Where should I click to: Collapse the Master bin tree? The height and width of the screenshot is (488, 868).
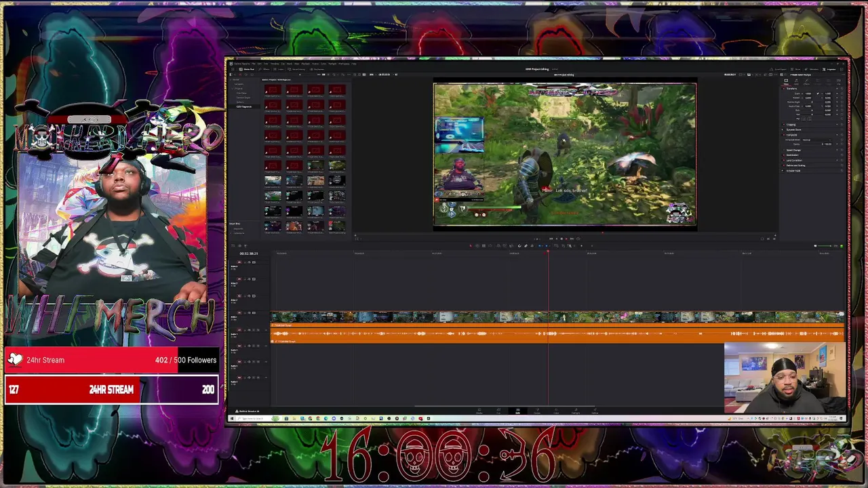pyautogui.click(x=232, y=79)
